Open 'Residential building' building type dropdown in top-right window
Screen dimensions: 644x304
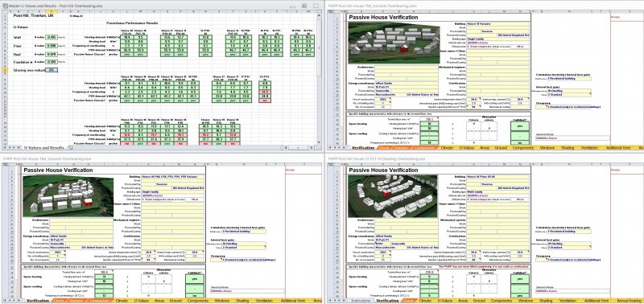pos(569,78)
